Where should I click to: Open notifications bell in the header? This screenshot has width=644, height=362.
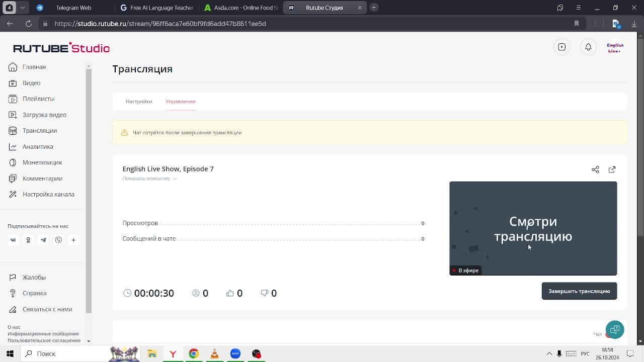pos(588,47)
